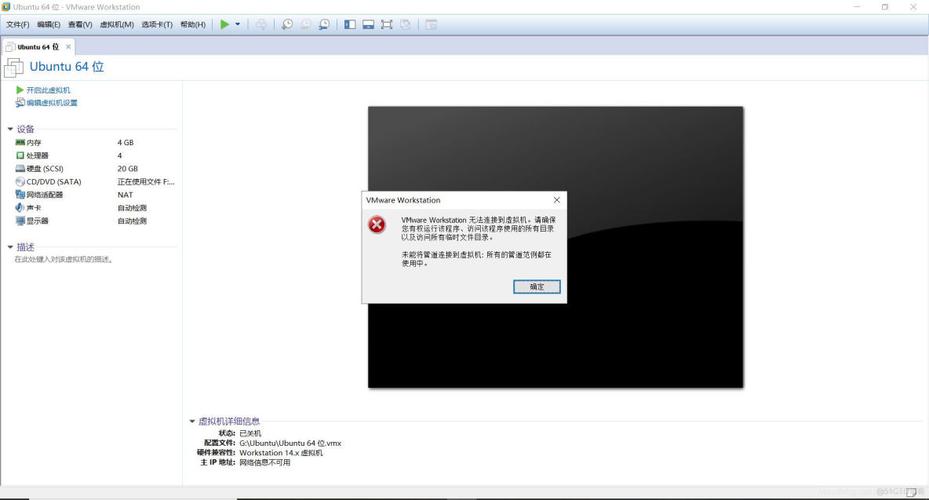Click the Workstation 14.x 虚拟机 compatibility text
Viewport: 929px width, 500px height.
click(281, 453)
